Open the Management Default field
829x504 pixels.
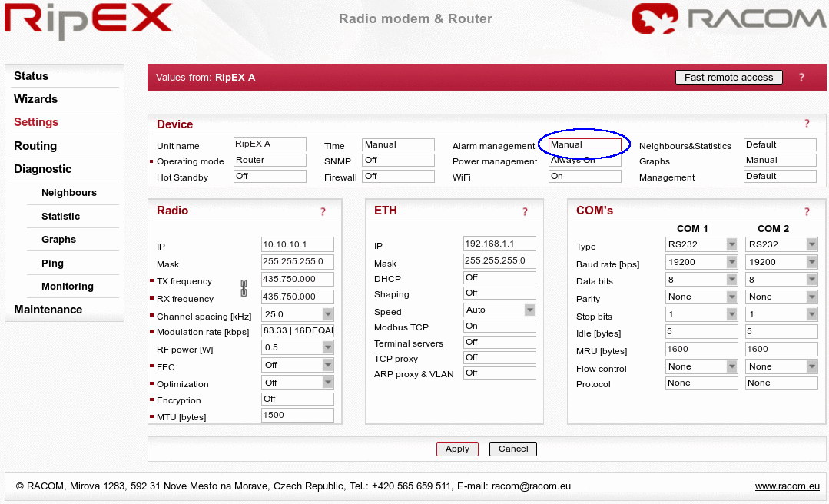(x=780, y=176)
